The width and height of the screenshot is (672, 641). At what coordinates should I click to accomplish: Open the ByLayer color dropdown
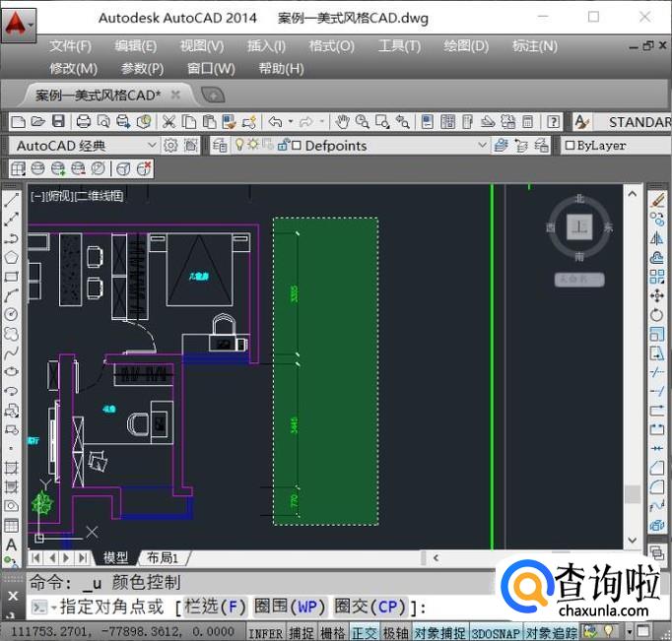click(x=611, y=146)
